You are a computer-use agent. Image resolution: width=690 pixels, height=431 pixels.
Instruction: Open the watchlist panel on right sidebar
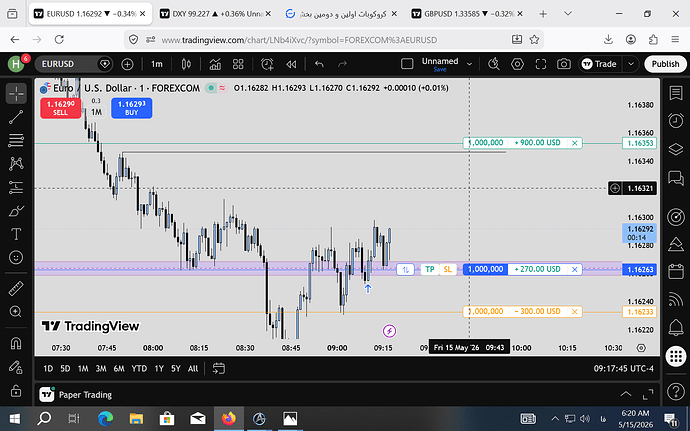676,93
